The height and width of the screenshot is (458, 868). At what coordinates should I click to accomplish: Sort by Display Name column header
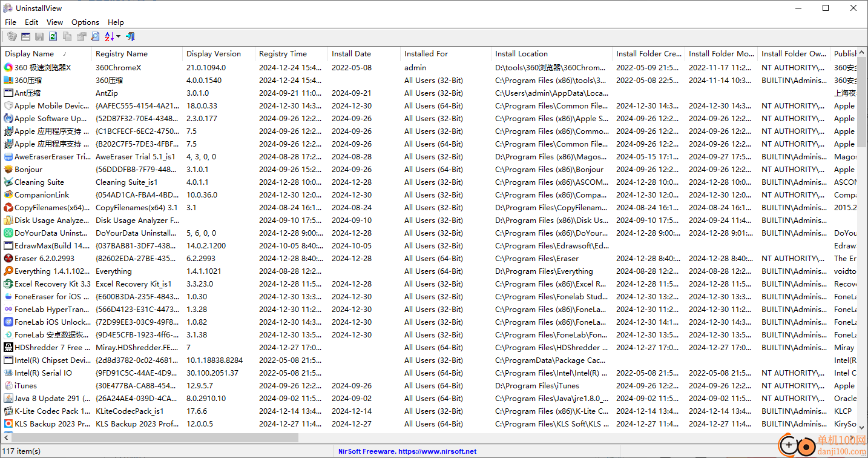[x=47, y=54]
